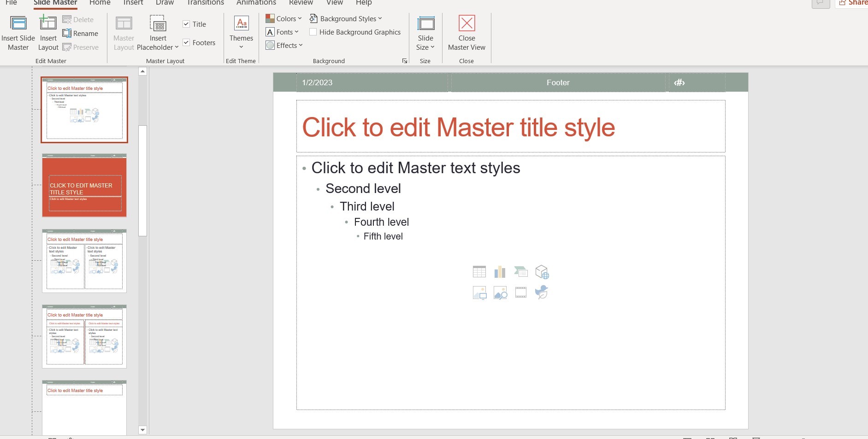
Task: Switch to the View tab
Action: click(x=335, y=3)
